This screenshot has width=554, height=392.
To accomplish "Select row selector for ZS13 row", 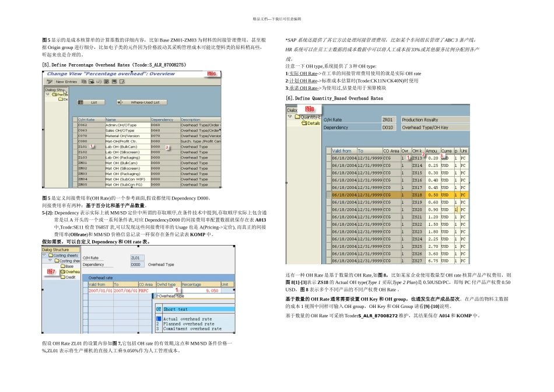I will pos(329,158).
